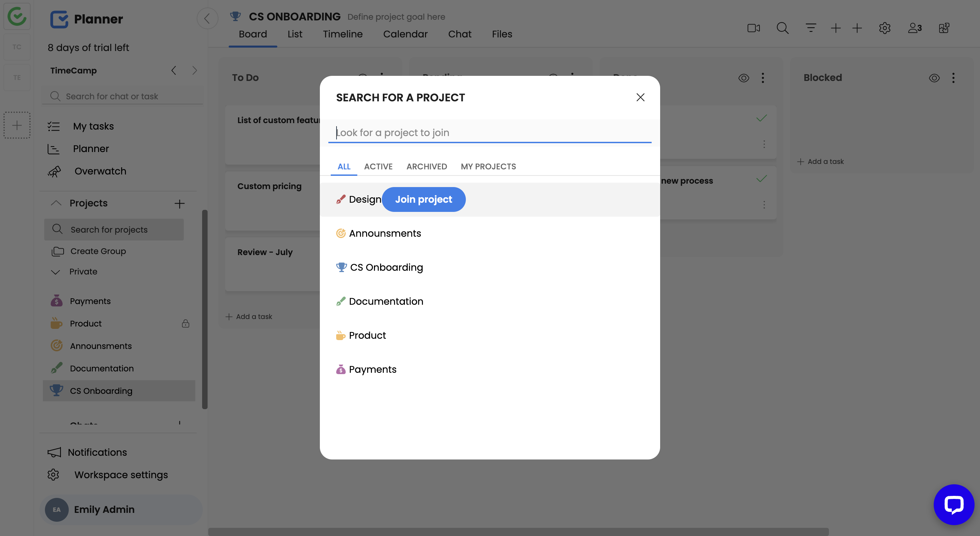Collapse the Projects section chevron
980x536 pixels.
pos(56,203)
